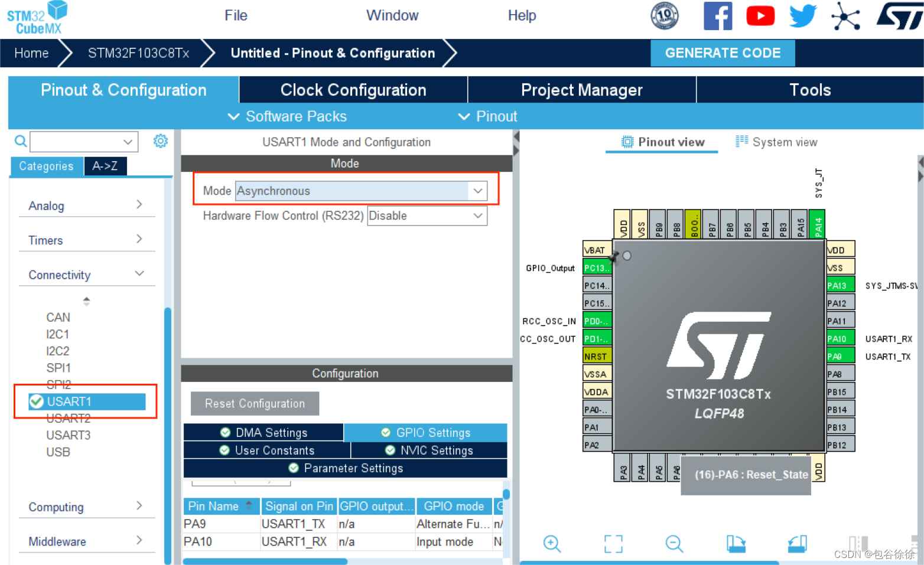Select pin PA9 on the chip
This screenshot has height=565, width=924.
(x=840, y=356)
